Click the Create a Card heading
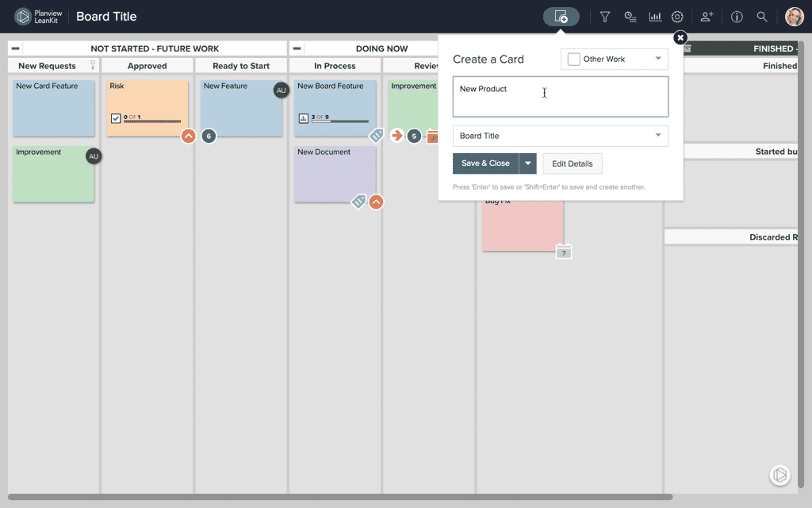 [488, 59]
